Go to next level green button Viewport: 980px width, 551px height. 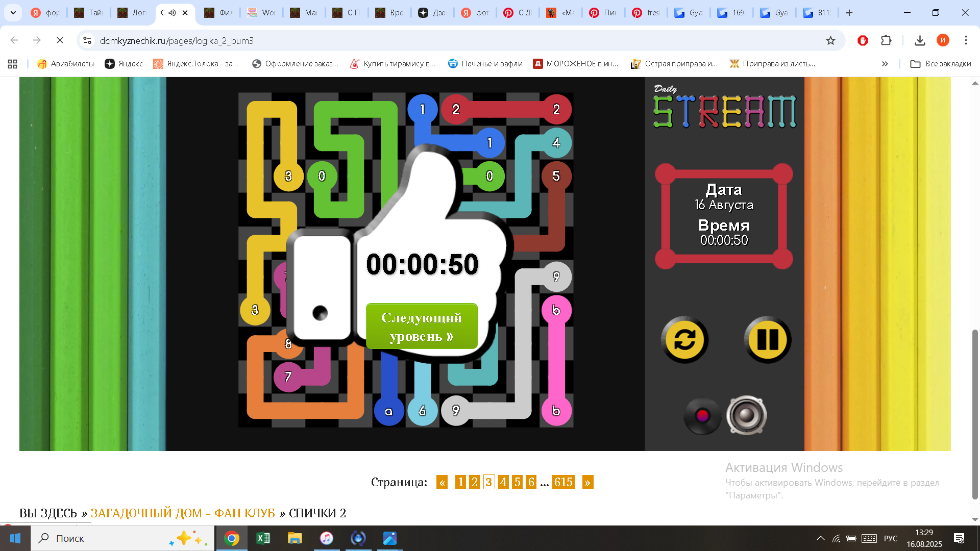click(422, 327)
